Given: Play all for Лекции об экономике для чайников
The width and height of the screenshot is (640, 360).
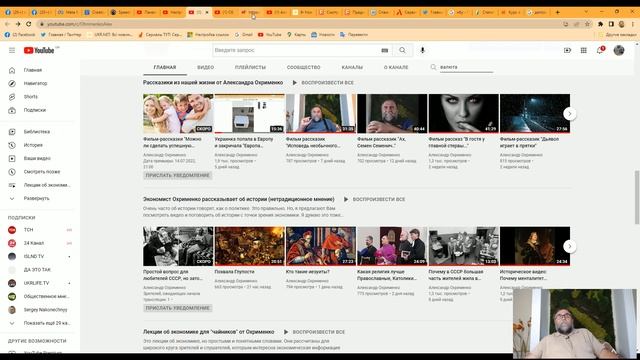Looking at the screenshot, I should coord(314,332).
